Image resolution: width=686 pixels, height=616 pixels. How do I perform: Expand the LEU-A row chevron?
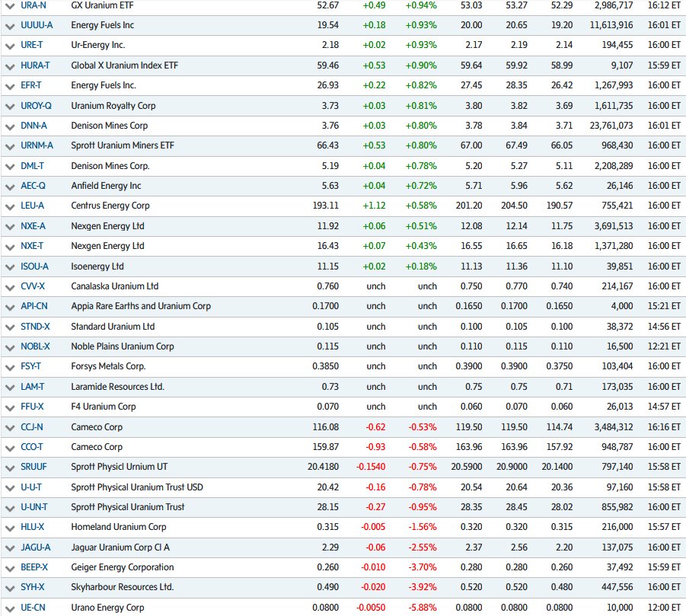tap(10, 206)
